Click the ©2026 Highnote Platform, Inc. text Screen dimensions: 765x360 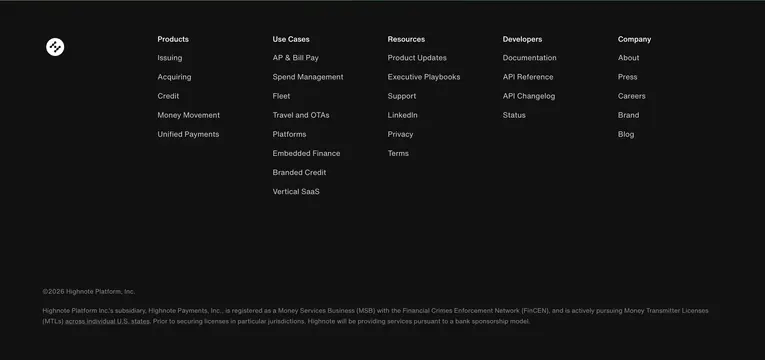point(89,292)
